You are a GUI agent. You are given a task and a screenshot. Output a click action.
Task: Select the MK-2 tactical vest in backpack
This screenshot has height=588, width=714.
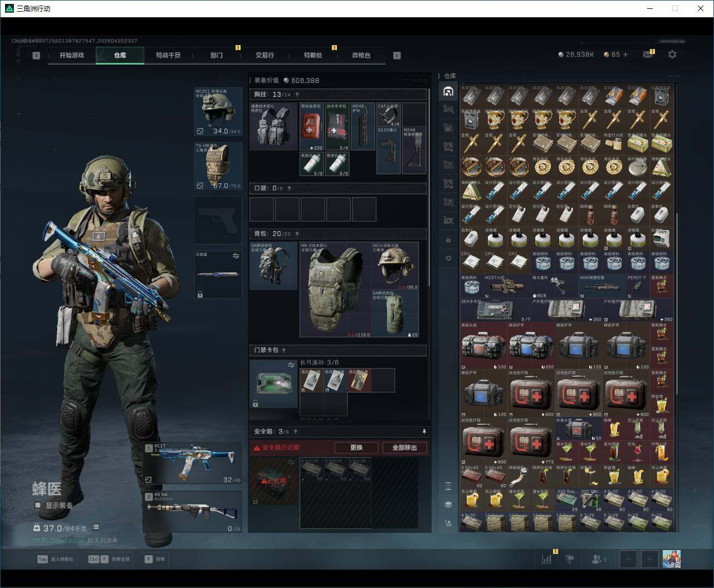tap(335, 290)
